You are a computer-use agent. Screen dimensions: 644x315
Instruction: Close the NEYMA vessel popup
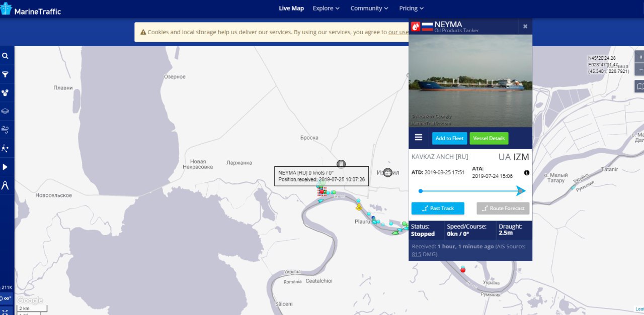525,27
